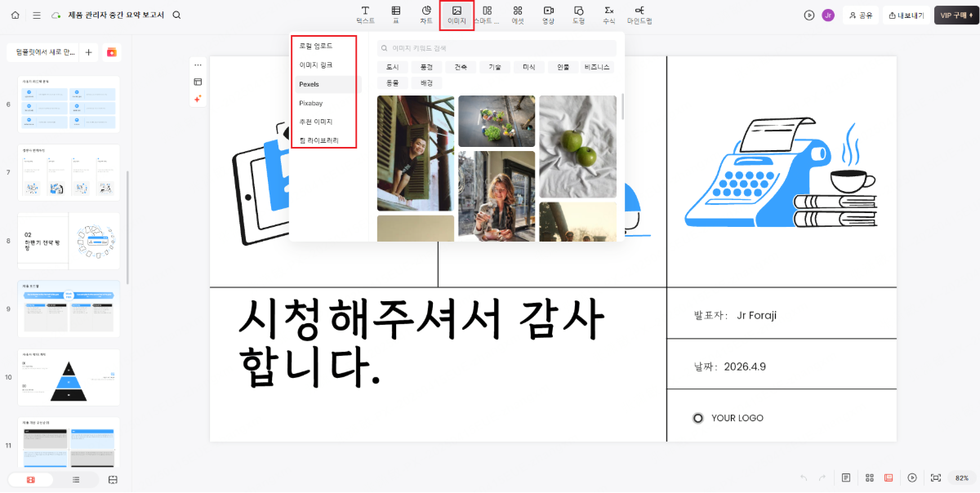Toggle the red notes panel at bottom right
This screenshot has height=493, width=980.
tap(888, 477)
